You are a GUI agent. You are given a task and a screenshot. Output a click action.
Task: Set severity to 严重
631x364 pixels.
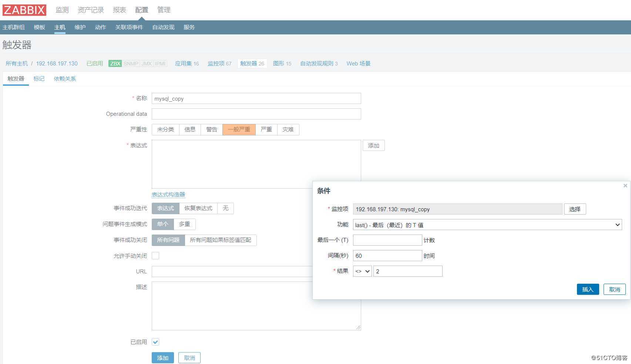(x=266, y=129)
